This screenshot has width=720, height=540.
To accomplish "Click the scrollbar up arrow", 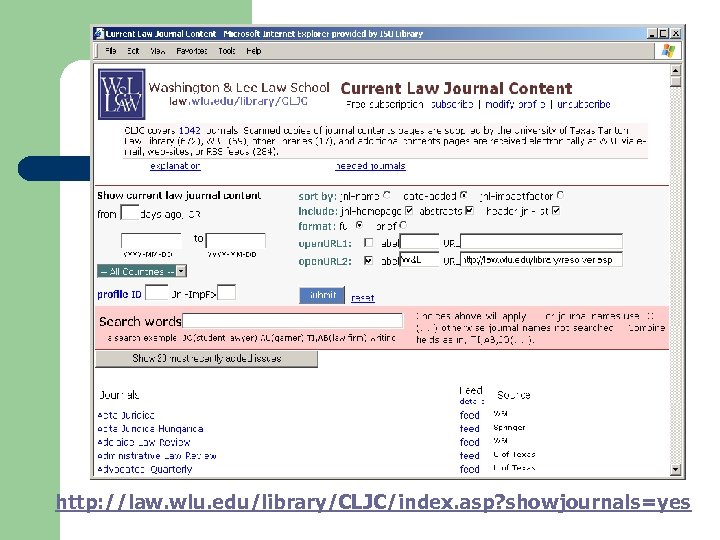I will tap(675, 70).
